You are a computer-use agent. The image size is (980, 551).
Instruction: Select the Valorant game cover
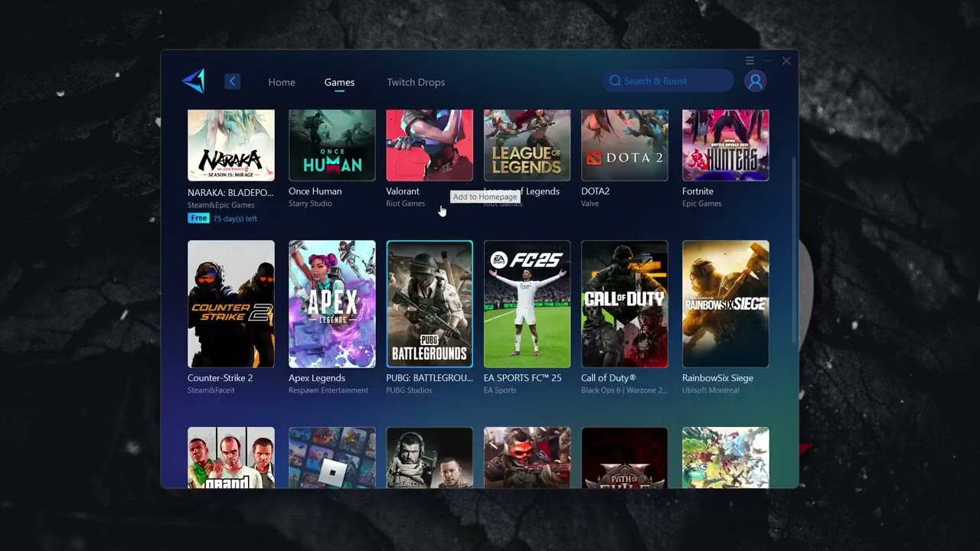tap(430, 145)
